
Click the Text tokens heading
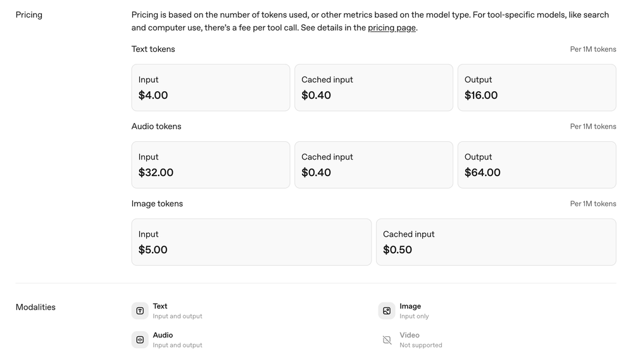click(153, 49)
